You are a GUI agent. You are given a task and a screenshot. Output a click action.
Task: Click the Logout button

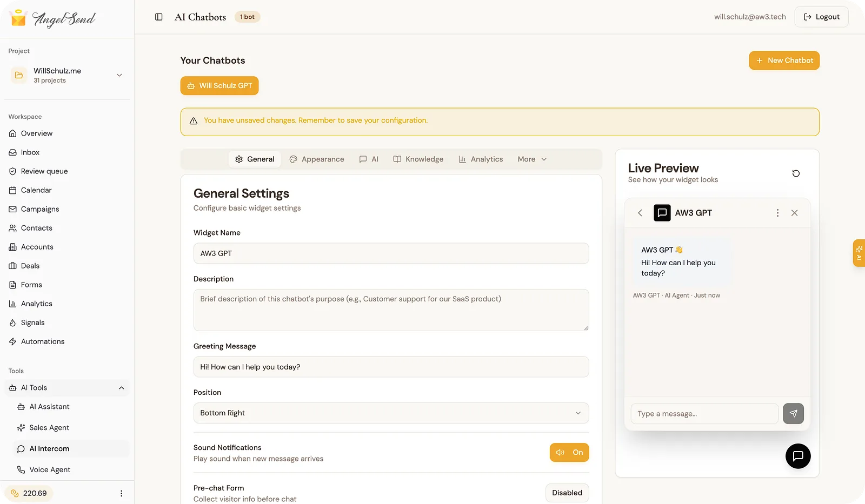[821, 17]
